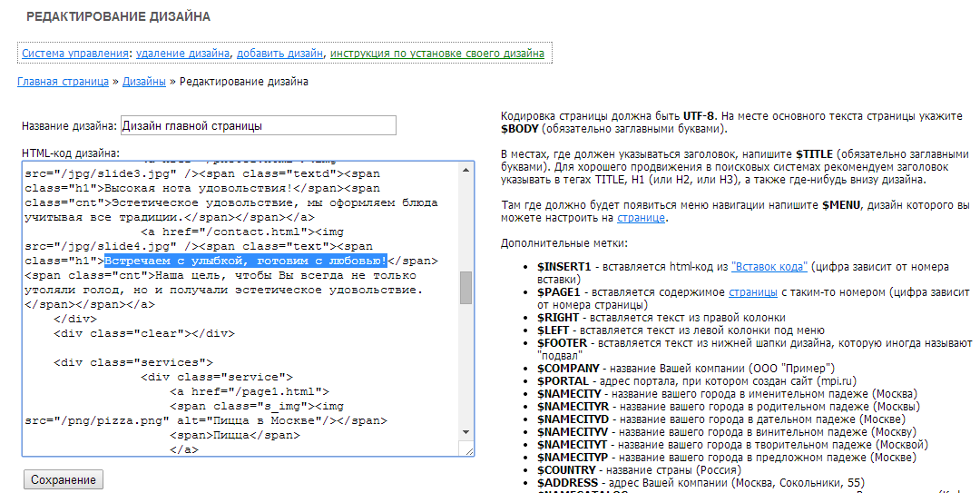Viewport: 980px width, 493px height.
Task: Click the Название дизайна label
Action: point(69,126)
